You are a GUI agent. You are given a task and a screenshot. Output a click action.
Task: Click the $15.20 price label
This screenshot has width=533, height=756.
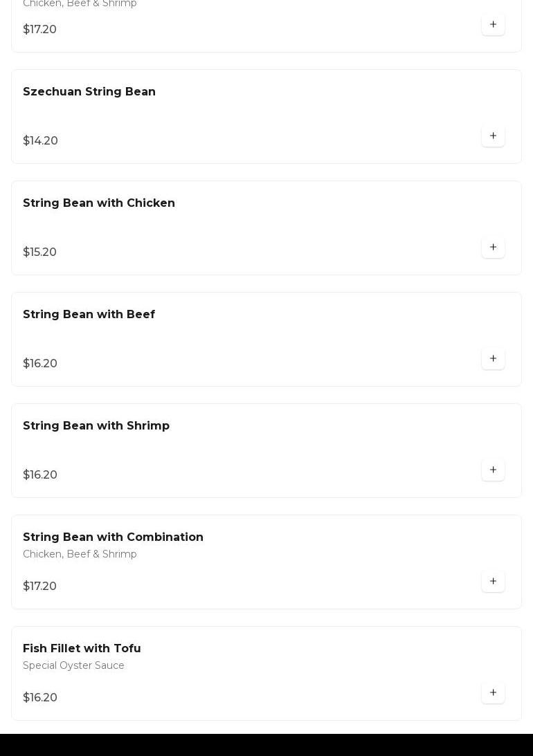pyautogui.click(x=39, y=252)
